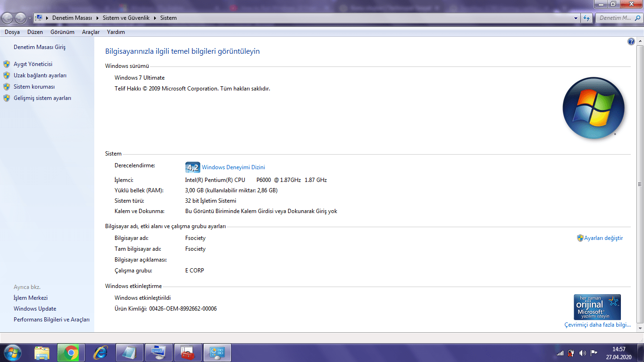Open the Gelişmiş sistem ayarları link
The image size is (644, 362).
coord(42,98)
